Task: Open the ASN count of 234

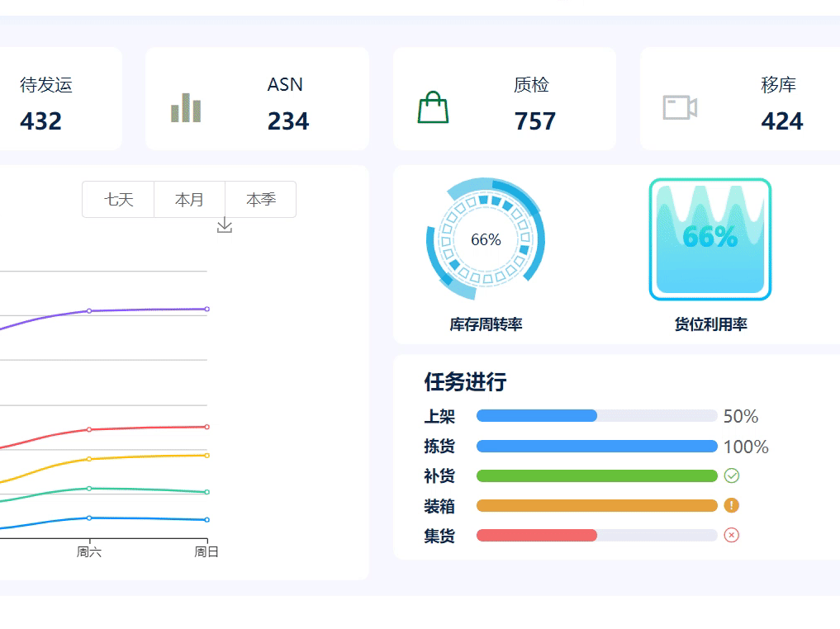Action: [288, 121]
